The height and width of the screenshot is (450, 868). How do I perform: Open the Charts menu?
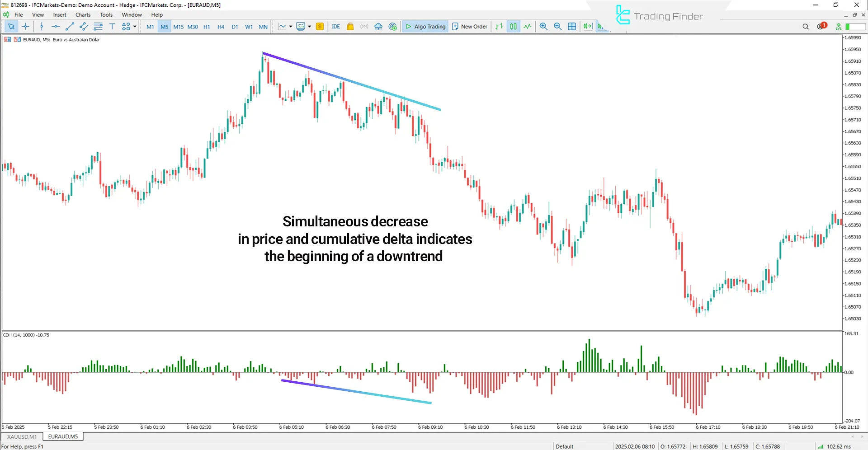pyautogui.click(x=83, y=14)
